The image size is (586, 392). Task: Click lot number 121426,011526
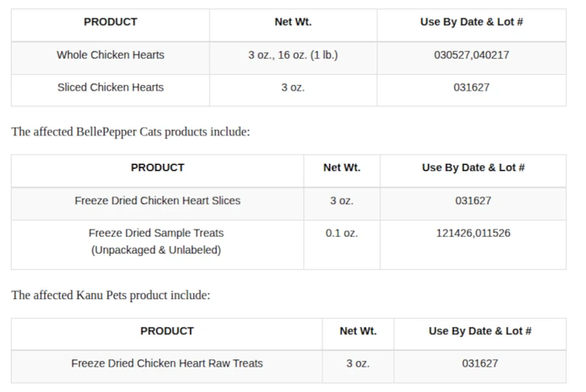[473, 233]
